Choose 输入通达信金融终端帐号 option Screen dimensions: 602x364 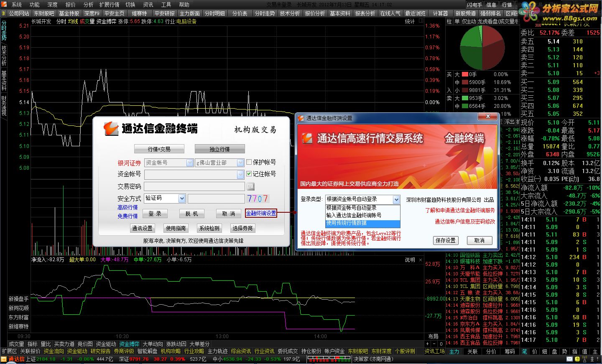tap(363, 215)
